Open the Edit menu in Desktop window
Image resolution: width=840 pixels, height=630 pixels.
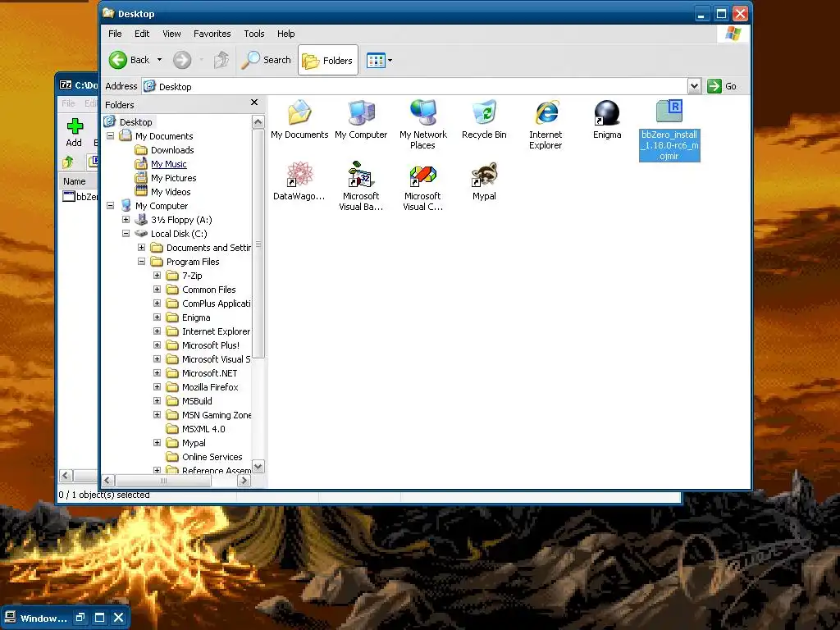click(x=142, y=34)
